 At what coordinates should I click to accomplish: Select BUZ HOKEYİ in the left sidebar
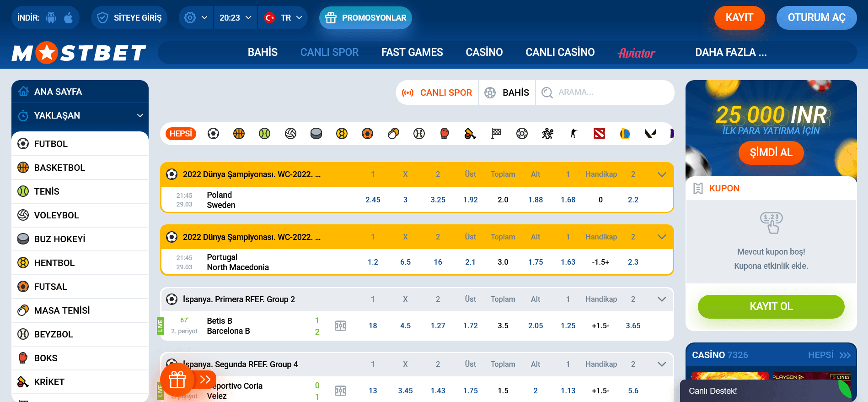(x=80, y=239)
